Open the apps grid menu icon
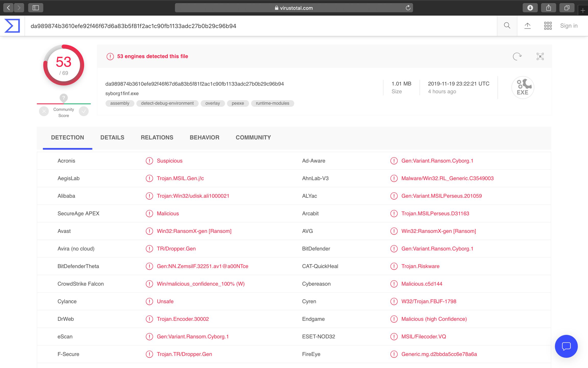 (548, 26)
